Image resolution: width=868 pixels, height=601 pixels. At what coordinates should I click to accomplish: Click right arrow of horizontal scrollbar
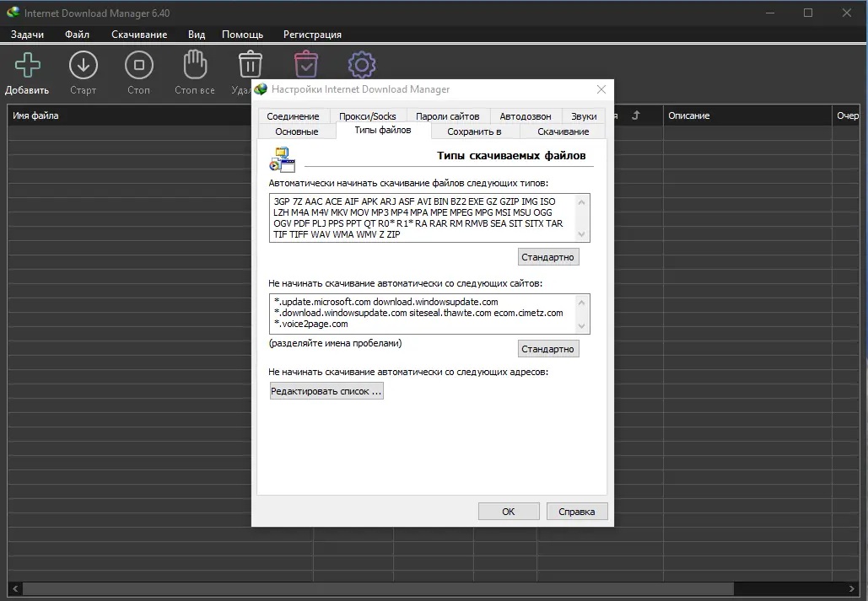point(852,588)
